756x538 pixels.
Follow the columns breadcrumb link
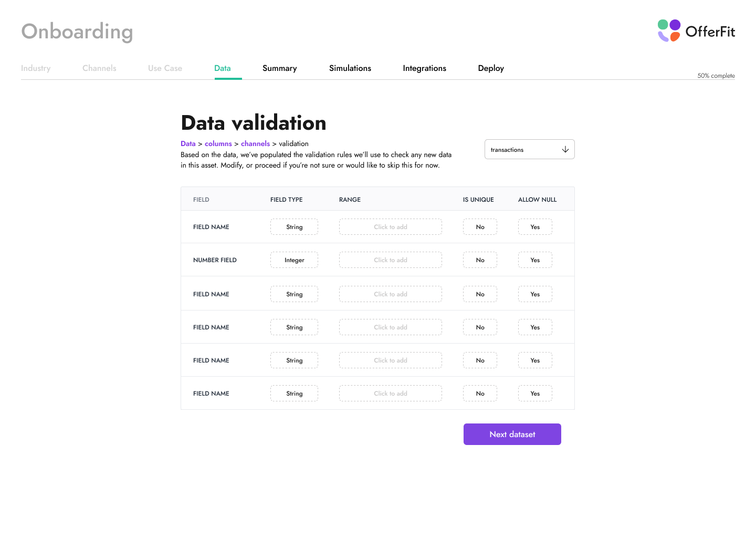pos(218,144)
